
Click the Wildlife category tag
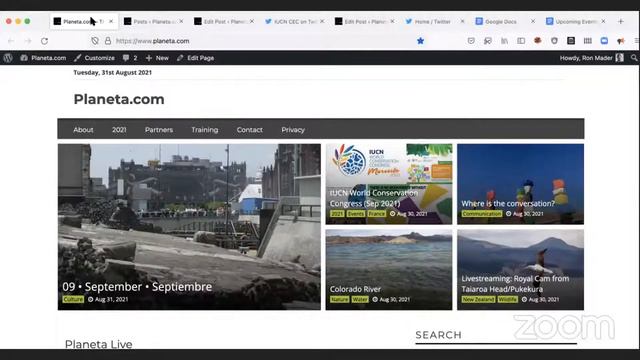[x=507, y=299]
